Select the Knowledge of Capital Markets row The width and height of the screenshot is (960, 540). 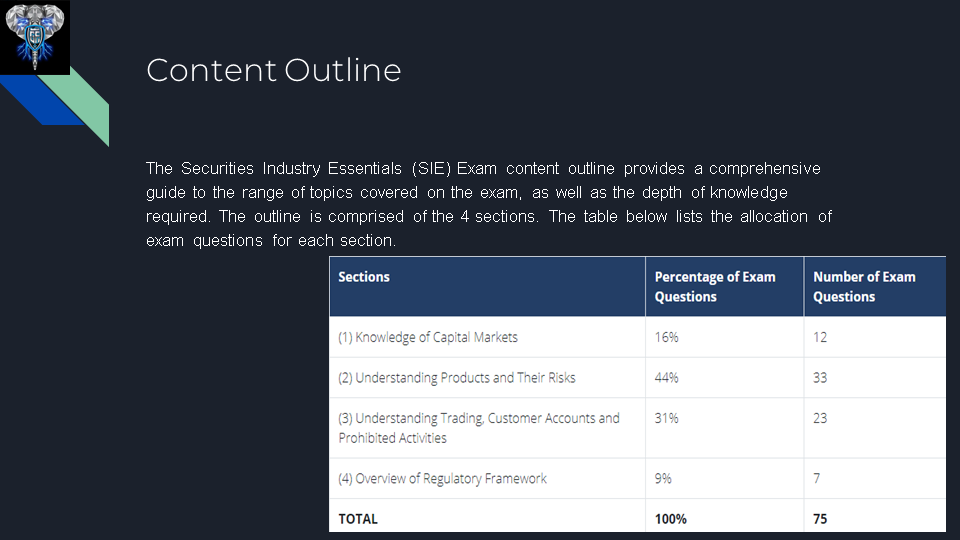point(428,337)
